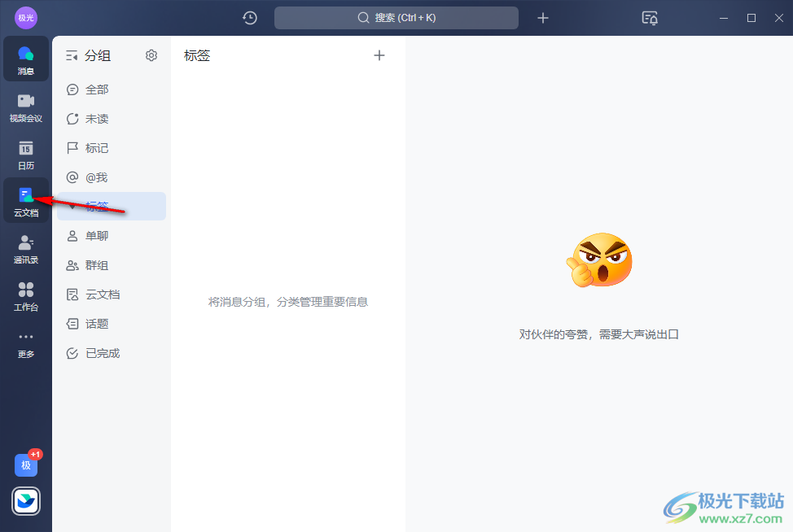Image resolution: width=793 pixels, height=532 pixels.
Task: Close the application window
Action: point(779,18)
